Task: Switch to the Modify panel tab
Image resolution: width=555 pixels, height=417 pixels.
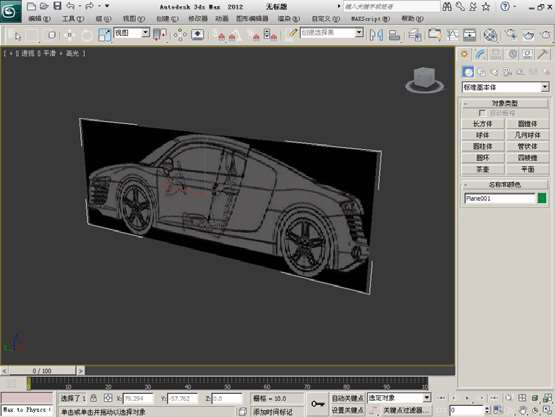Action: click(x=480, y=54)
